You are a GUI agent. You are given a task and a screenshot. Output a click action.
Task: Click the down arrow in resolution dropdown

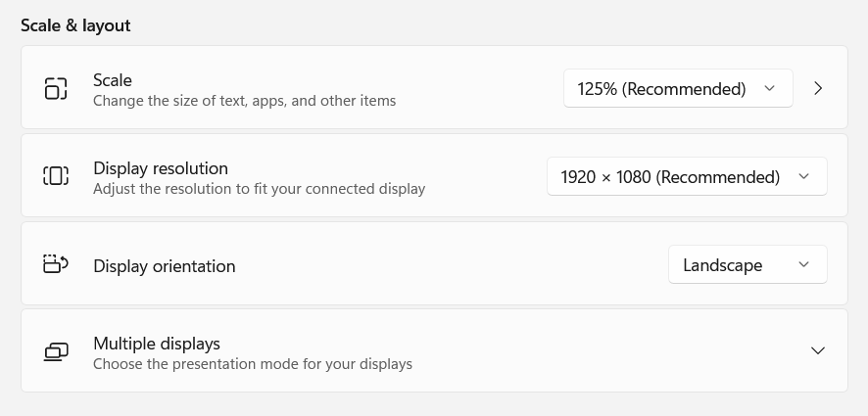click(x=803, y=176)
